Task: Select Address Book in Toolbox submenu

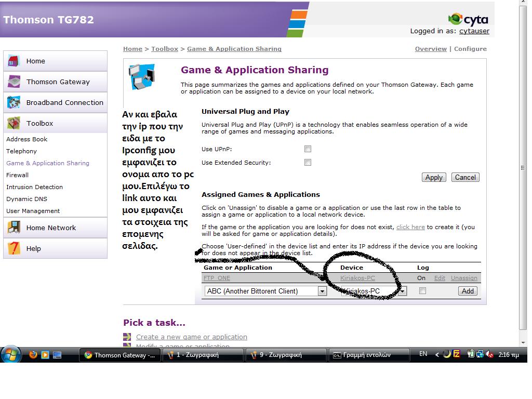Action: tap(27, 139)
